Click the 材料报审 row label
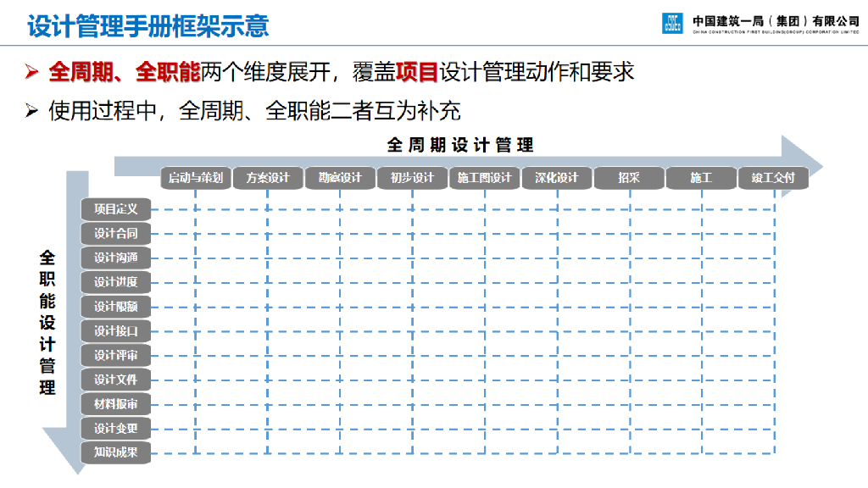The image size is (868, 488). tap(115, 404)
